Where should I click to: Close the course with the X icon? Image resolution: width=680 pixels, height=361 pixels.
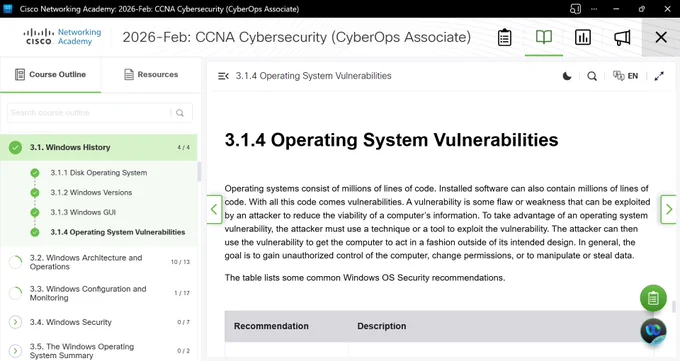[x=661, y=37]
